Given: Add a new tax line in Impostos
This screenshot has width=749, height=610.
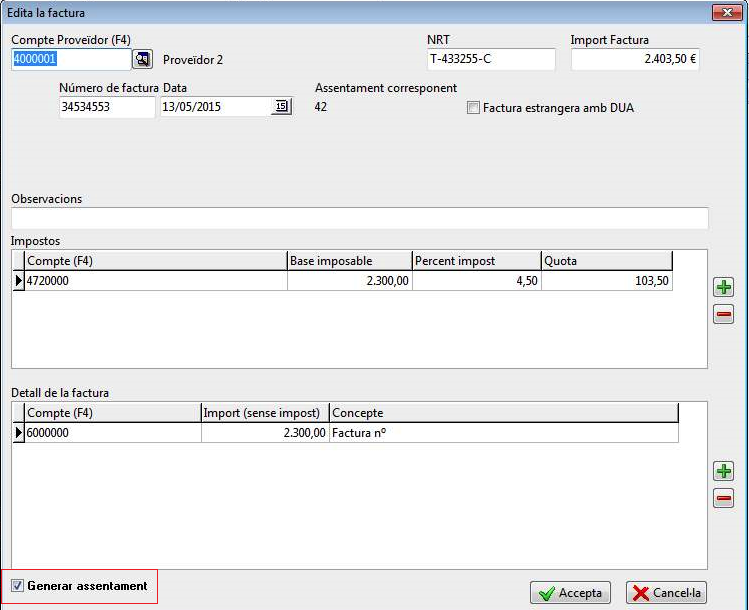Looking at the screenshot, I should point(724,288).
